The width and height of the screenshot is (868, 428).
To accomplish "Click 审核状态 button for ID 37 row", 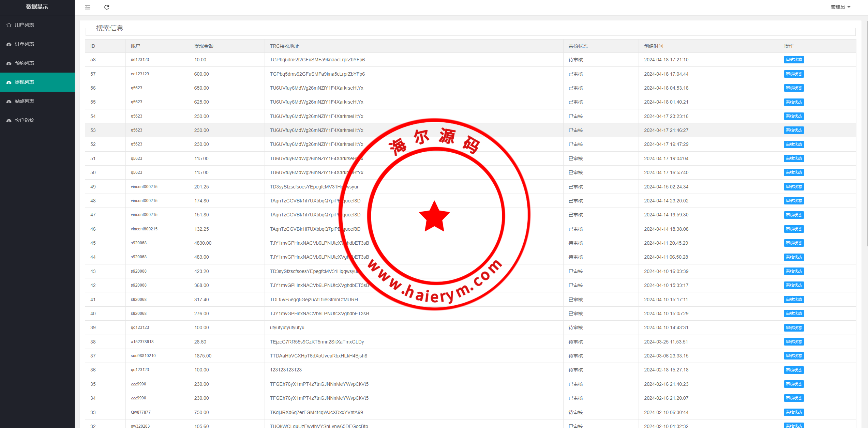I will pos(794,356).
